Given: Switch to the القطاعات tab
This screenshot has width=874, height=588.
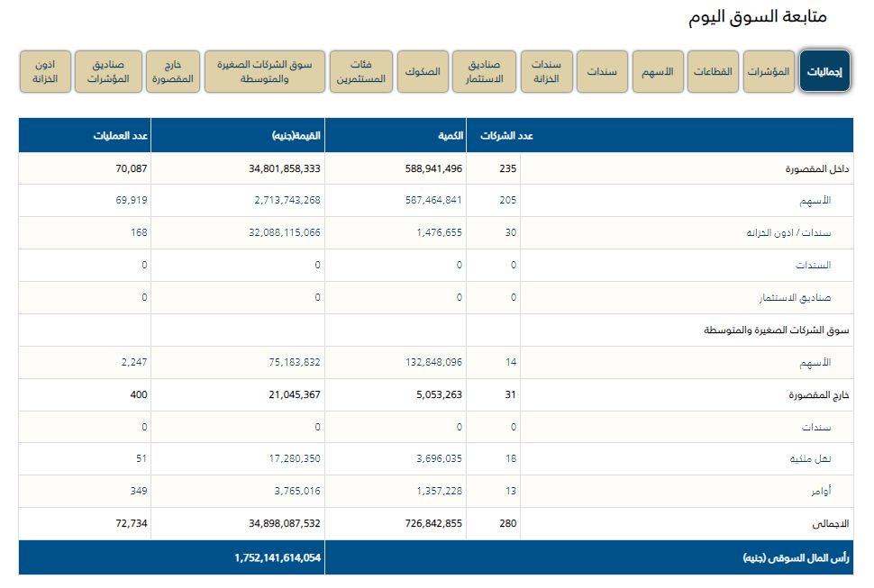Looking at the screenshot, I should click(713, 72).
